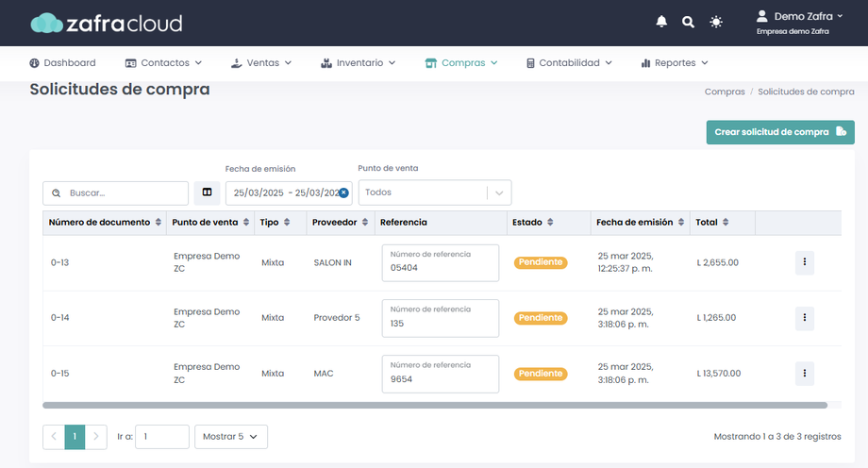Image resolution: width=868 pixels, height=468 pixels.
Task: Open the Mostrar 5 page size dropdown
Action: 231,437
